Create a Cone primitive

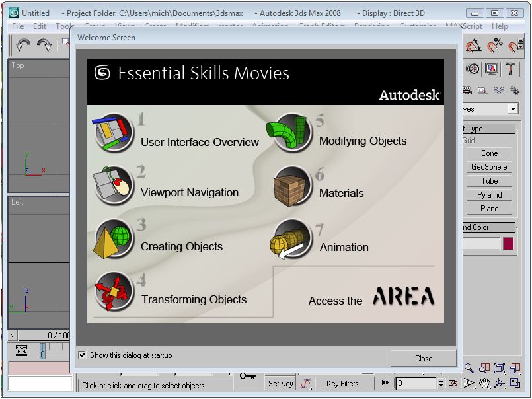(489, 153)
